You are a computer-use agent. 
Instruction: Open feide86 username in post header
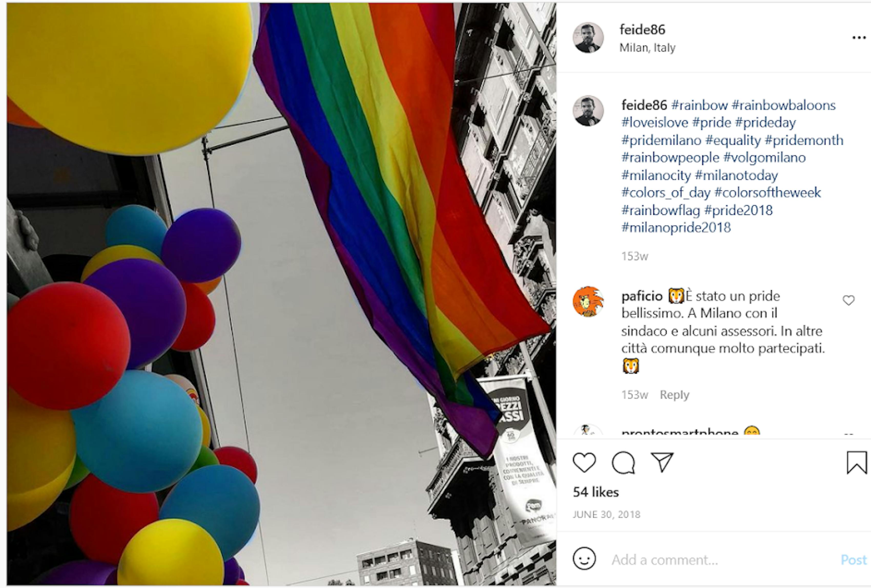pyautogui.click(x=642, y=30)
